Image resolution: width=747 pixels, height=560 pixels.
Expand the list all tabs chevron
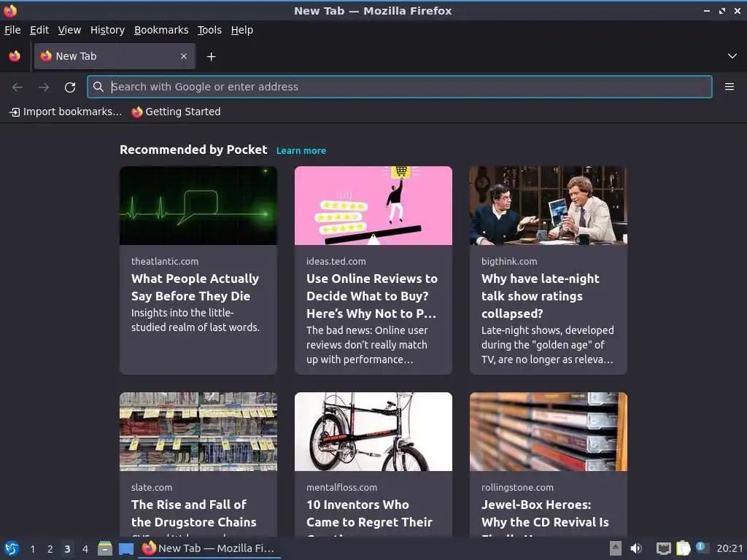(x=732, y=56)
